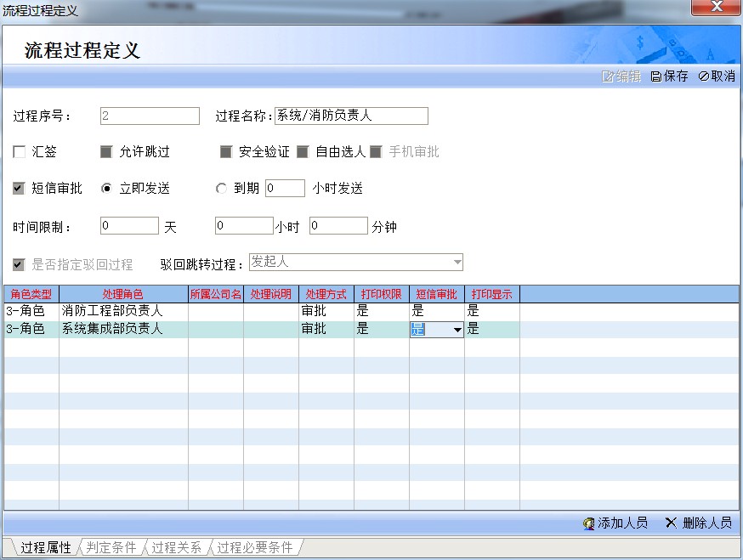Image resolution: width=743 pixels, height=560 pixels.
Task: Open the 过程必要条件 tab
Action: pyautogui.click(x=254, y=547)
